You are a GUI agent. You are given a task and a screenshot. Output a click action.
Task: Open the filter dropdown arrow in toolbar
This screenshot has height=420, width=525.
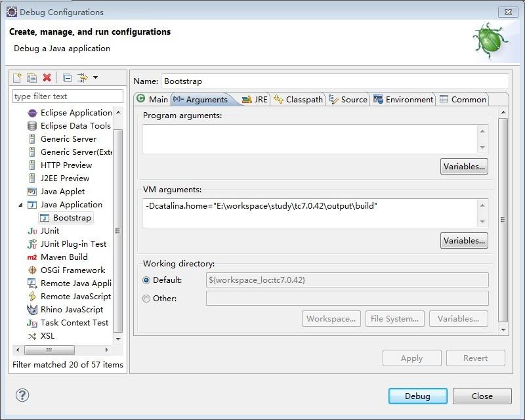(95, 77)
